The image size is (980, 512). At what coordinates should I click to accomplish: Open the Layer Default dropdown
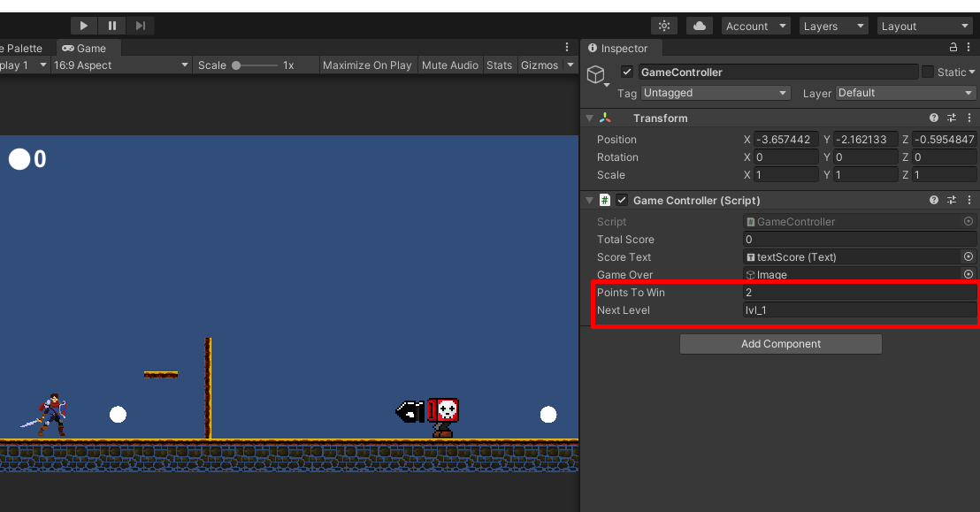(905, 93)
